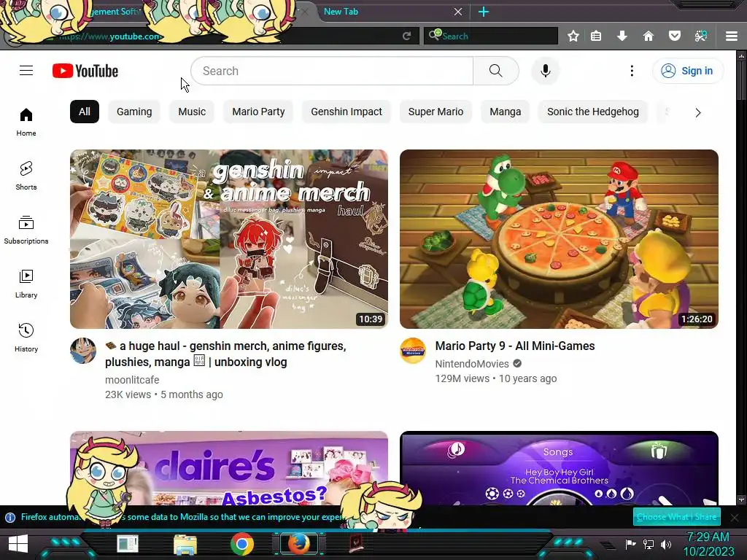Open the 'a huge haul - genshin merch' title
This screenshot has width=747, height=560.
coord(226,354)
